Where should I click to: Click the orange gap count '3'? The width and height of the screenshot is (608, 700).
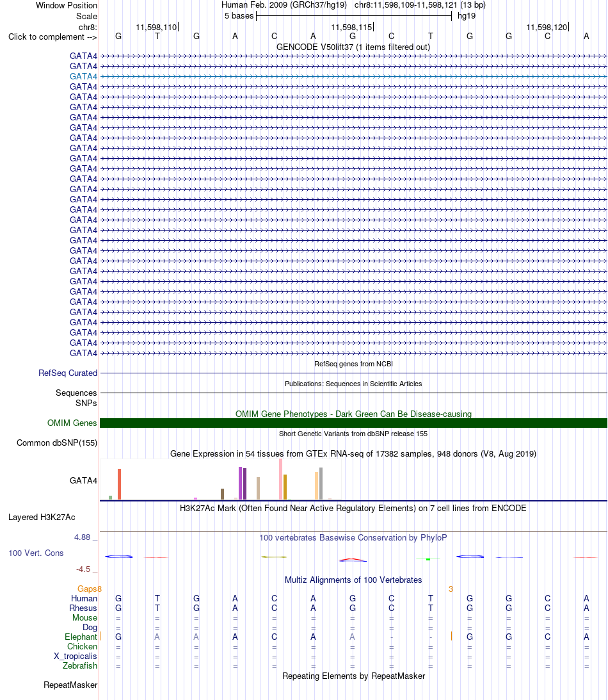click(451, 589)
